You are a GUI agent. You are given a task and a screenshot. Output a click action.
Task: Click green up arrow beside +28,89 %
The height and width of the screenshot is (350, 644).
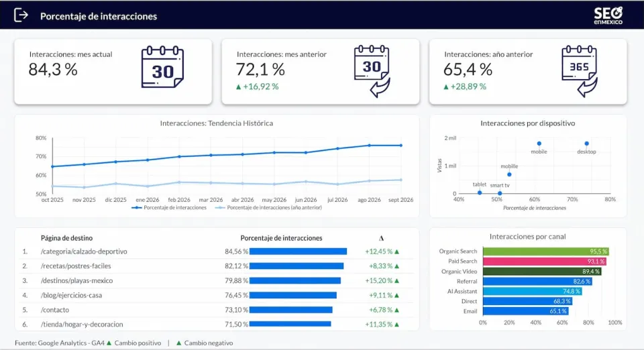coord(445,87)
